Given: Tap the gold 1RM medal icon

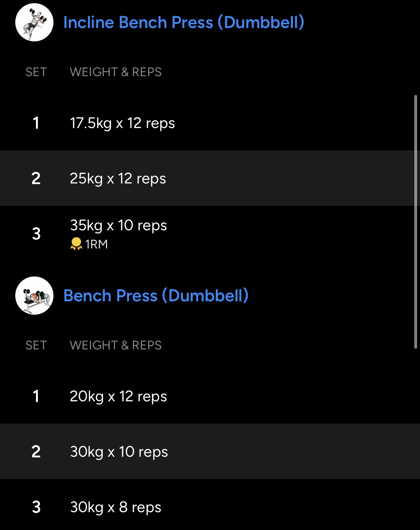Looking at the screenshot, I should coord(76,244).
